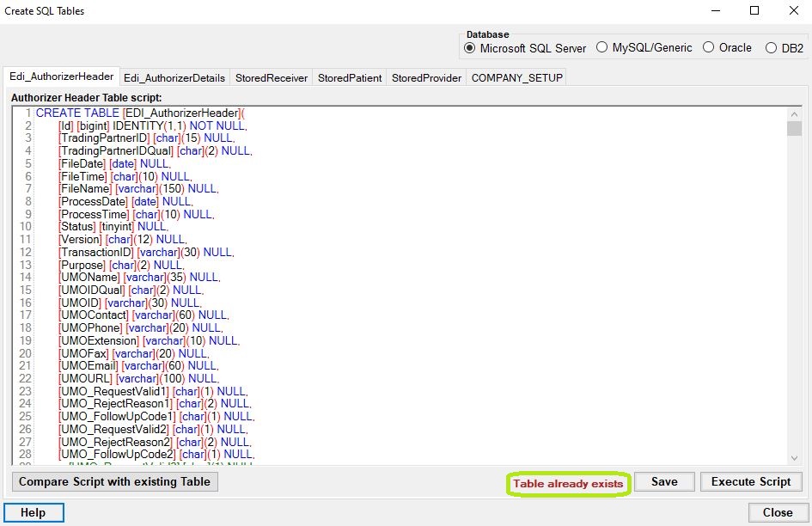Click the [ProcessTime] column line
Image resolution: width=812 pixels, height=526 pixels.
(x=137, y=214)
